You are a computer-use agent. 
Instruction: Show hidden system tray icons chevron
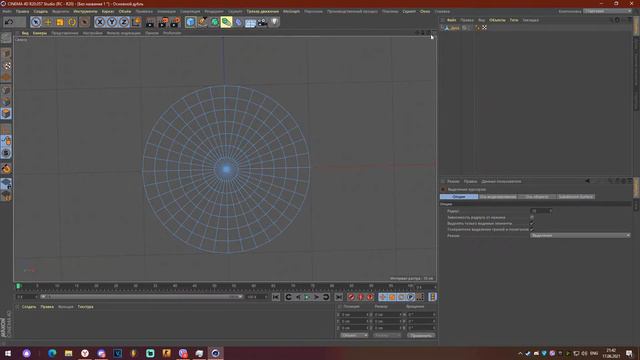520,353
